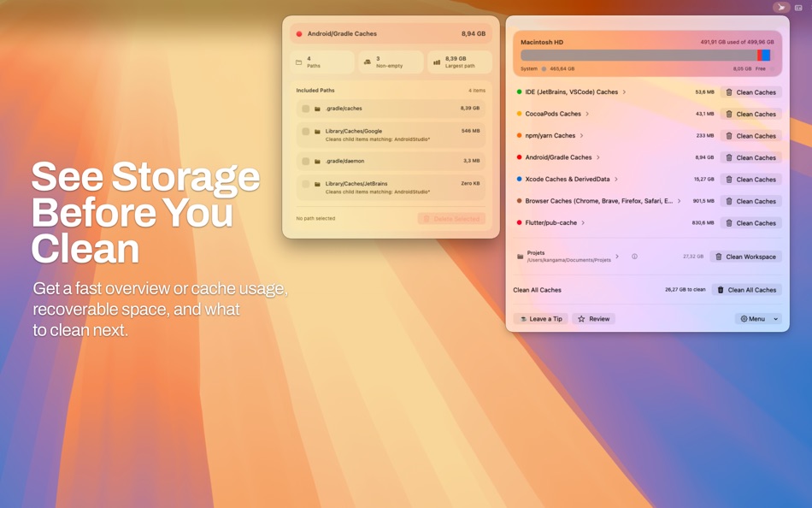Click the Review button
The image size is (812, 508).
point(593,319)
